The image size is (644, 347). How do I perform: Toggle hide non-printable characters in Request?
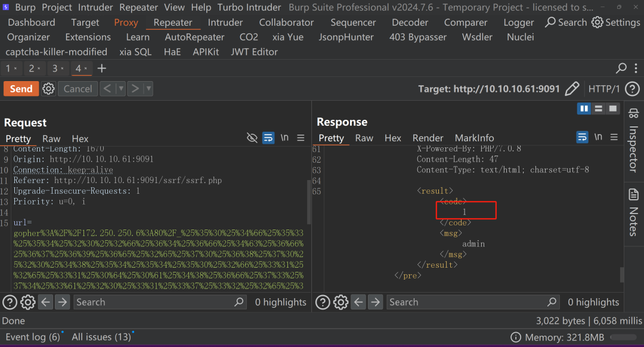click(x=252, y=138)
